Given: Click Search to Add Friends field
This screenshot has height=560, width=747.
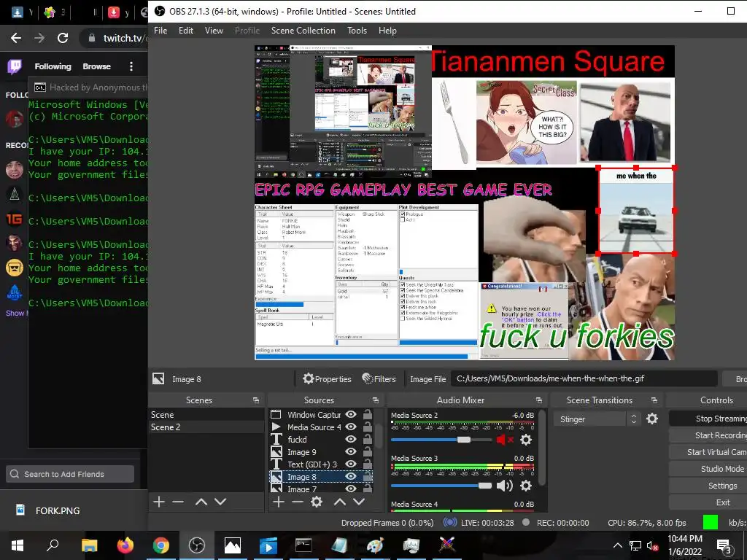Looking at the screenshot, I should tap(70, 474).
